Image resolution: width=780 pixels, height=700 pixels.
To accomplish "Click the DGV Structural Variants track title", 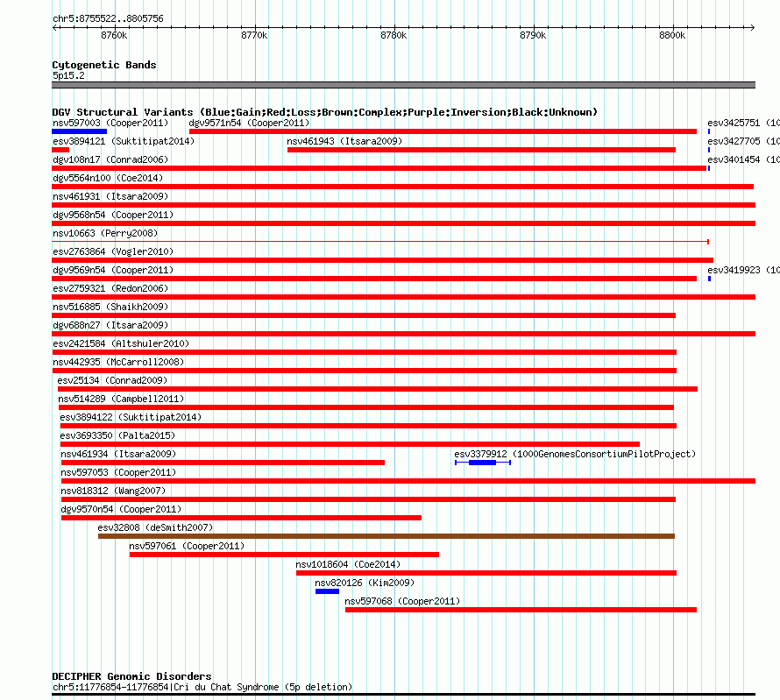I will (325, 112).
